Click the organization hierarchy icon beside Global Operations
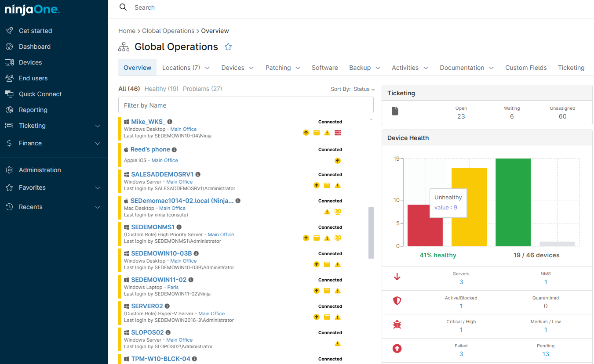The image size is (594, 364). click(124, 47)
